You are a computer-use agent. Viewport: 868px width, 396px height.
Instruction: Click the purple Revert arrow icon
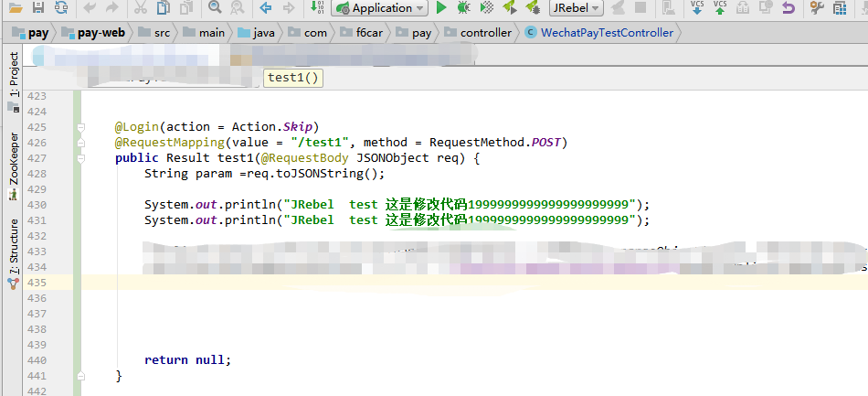click(x=789, y=7)
